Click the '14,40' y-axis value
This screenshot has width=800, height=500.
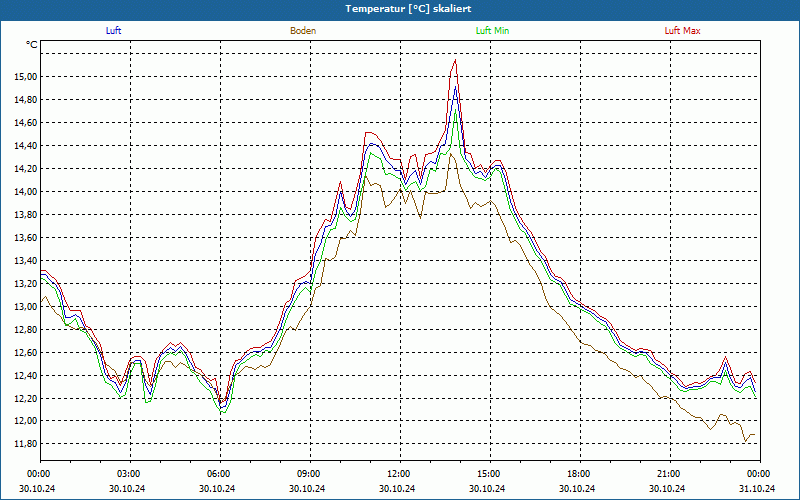27,145
